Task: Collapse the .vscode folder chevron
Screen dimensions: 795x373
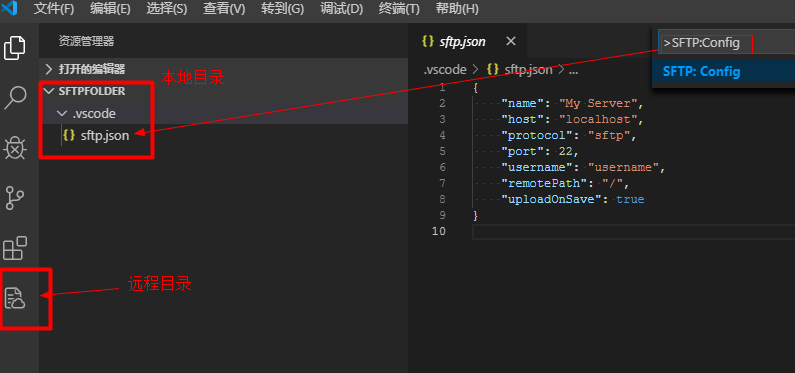Action: 62,114
